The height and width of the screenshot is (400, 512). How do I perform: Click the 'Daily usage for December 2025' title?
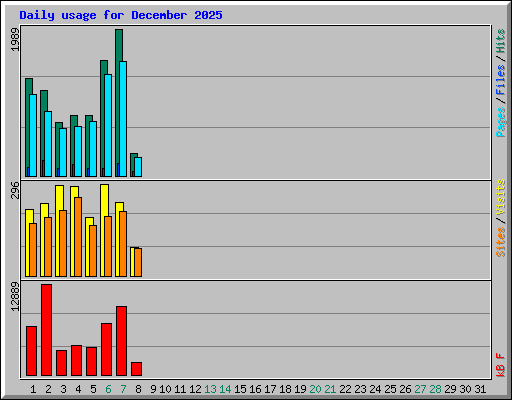[121, 15]
